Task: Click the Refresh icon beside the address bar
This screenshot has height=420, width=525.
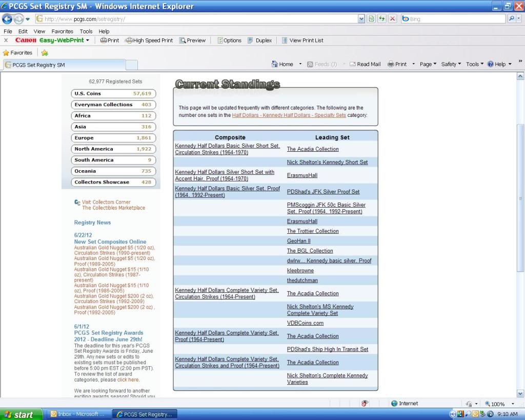Action: click(x=381, y=19)
